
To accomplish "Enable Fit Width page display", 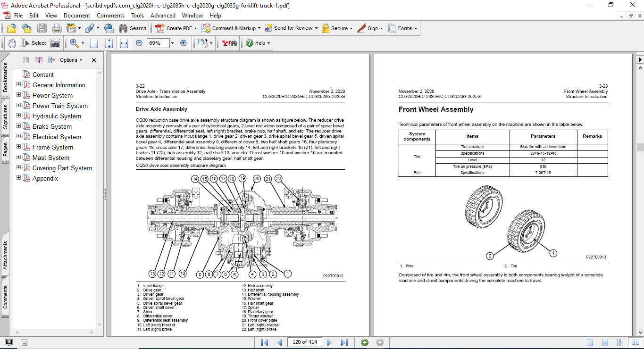I will [x=124, y=43].
